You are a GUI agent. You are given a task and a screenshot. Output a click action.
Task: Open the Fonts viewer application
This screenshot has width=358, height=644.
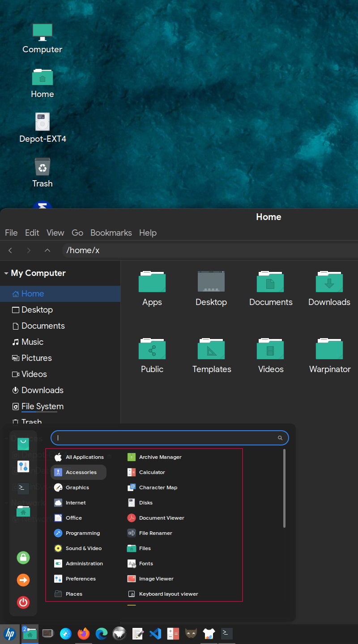tap(145, 563)
